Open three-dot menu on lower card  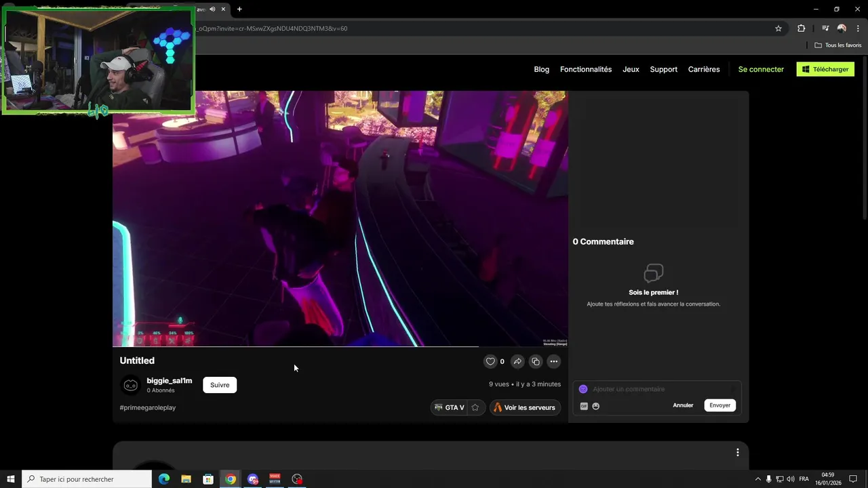[x=738, y=452]
